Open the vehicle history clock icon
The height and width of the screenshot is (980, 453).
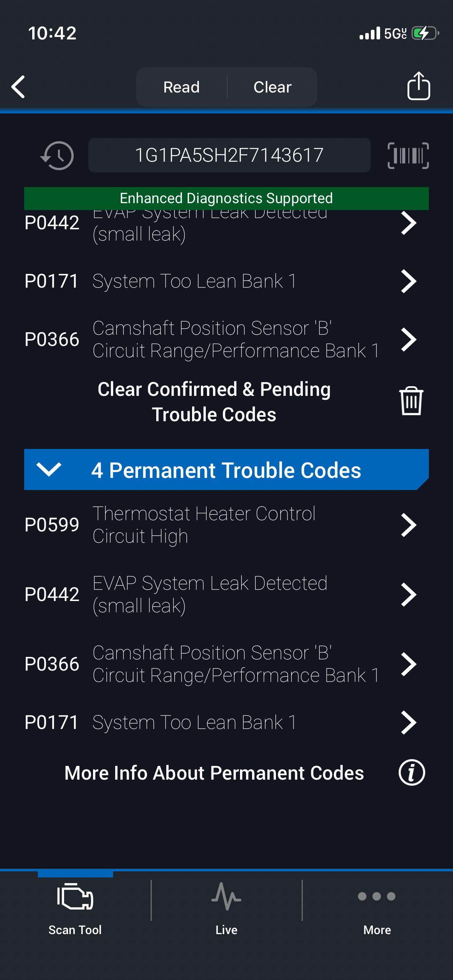point(57,156)
